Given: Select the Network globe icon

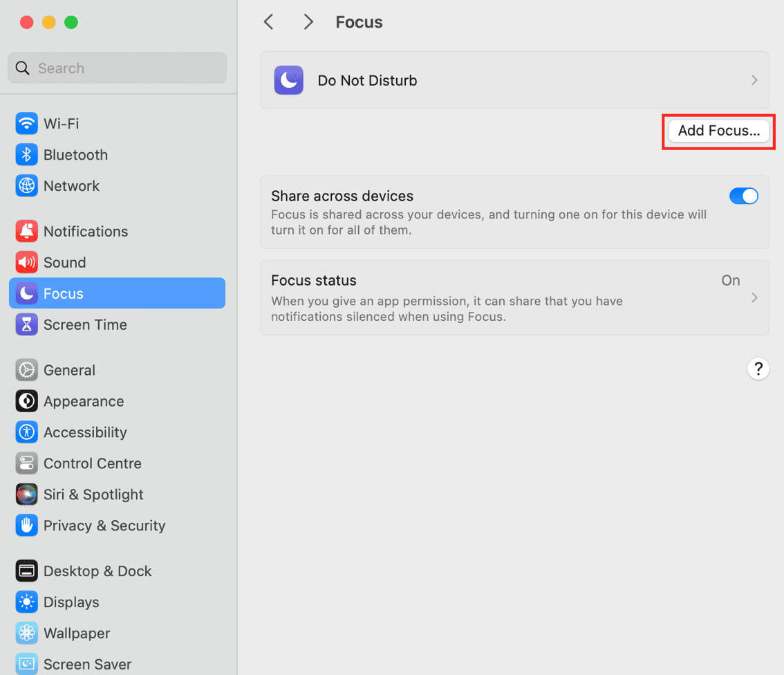Looking at the screenshot, I should 26,186.
